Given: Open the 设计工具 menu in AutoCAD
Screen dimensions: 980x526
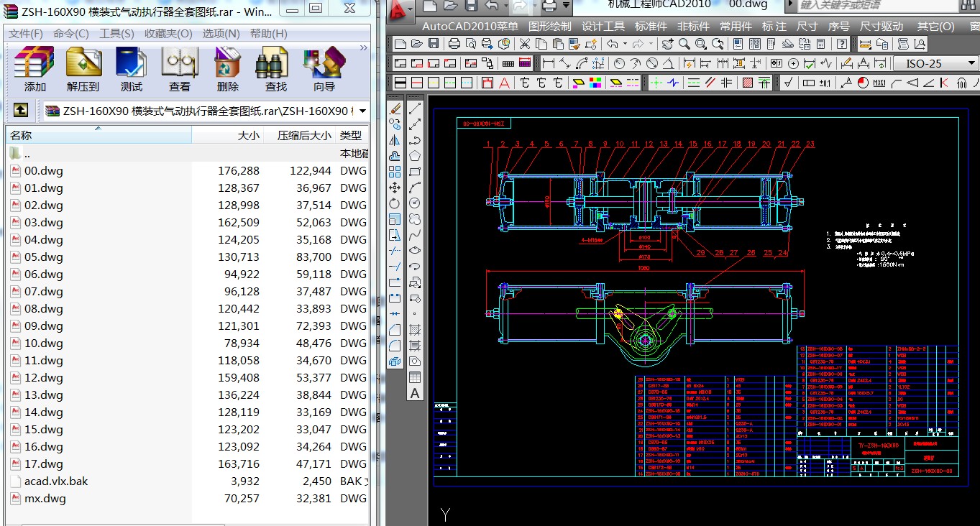Looking at the screenshot, I should (x=603, y=26).
